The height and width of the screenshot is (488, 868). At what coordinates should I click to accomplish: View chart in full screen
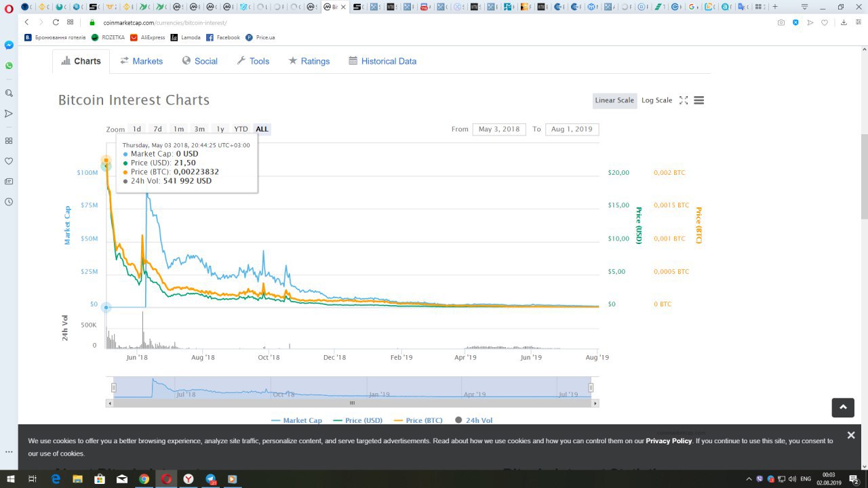click(684, 100)
